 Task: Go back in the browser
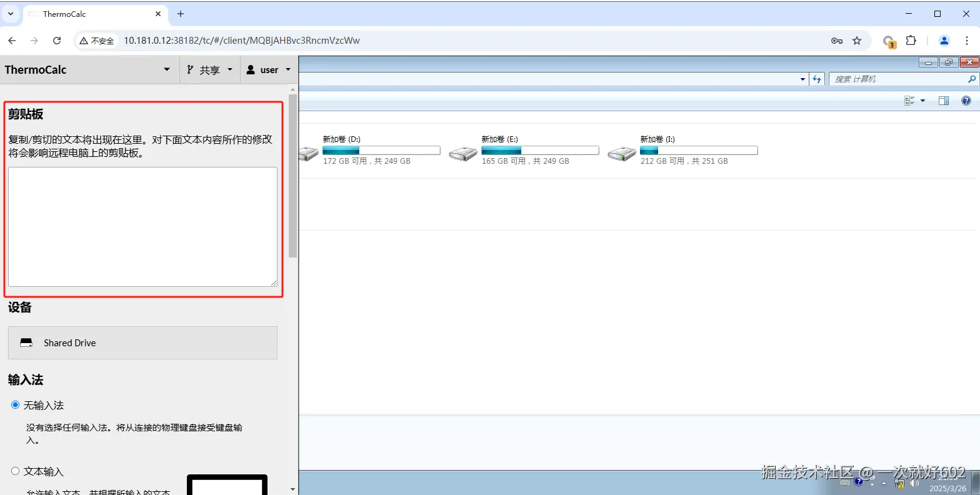(x=12, y=41)
